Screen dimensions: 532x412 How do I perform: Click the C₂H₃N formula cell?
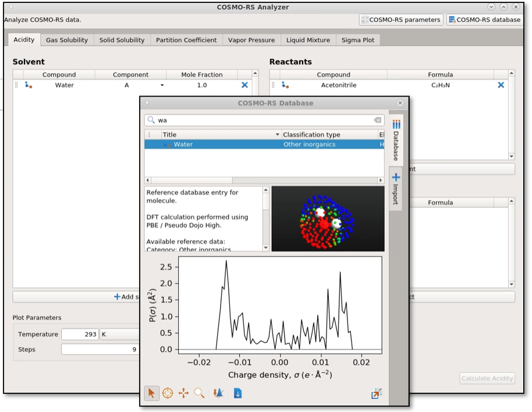pos(441,85)
